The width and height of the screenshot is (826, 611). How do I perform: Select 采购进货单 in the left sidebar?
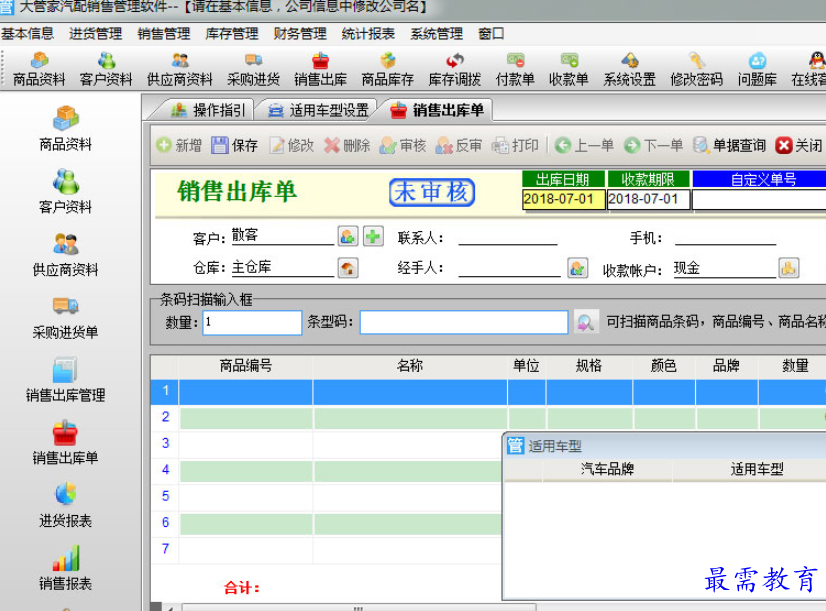pyautogui.click(x=66, y=317)
